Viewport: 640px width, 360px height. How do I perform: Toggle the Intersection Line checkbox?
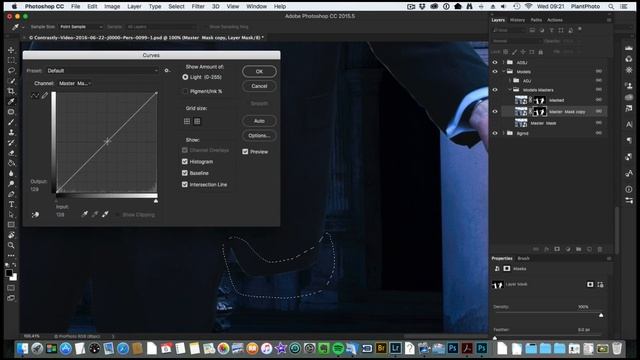[x=185, y=184]
